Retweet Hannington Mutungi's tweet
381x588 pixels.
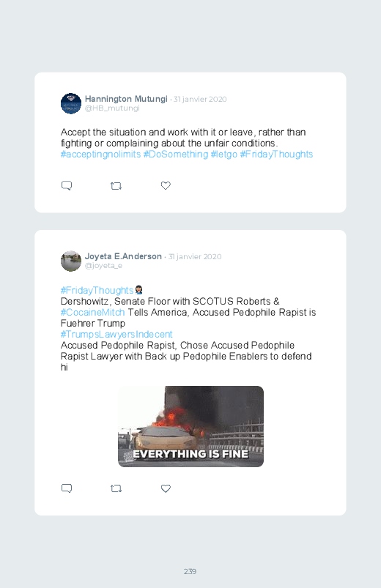[x=116, y=185]
